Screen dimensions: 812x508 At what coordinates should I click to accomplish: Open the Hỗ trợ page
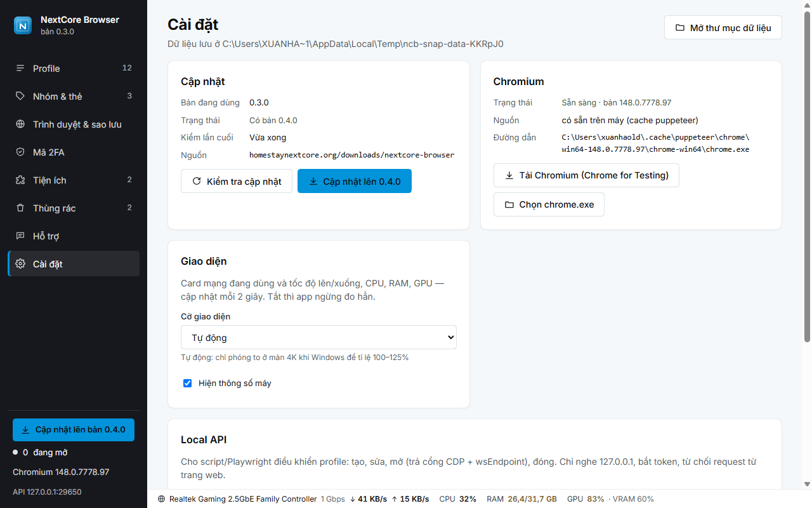(74, 236)
